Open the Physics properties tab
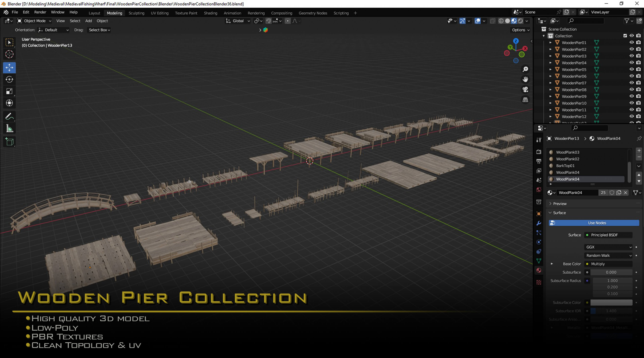 [539, 242]
